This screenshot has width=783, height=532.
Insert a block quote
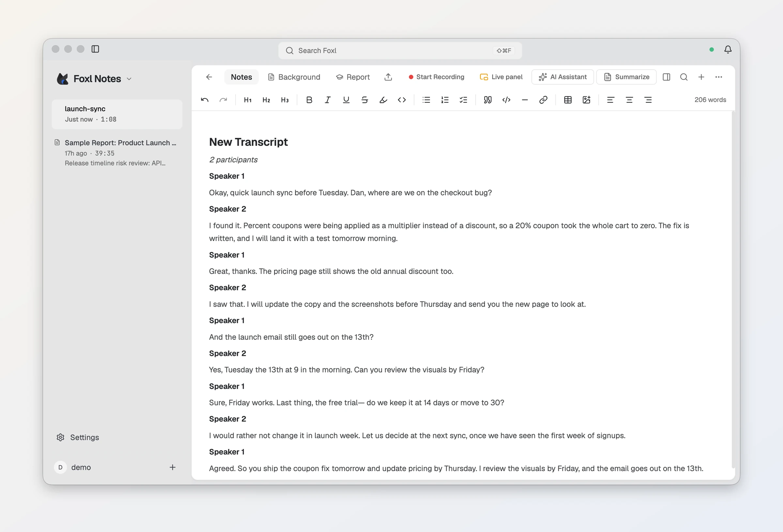(x=487, y=100)
